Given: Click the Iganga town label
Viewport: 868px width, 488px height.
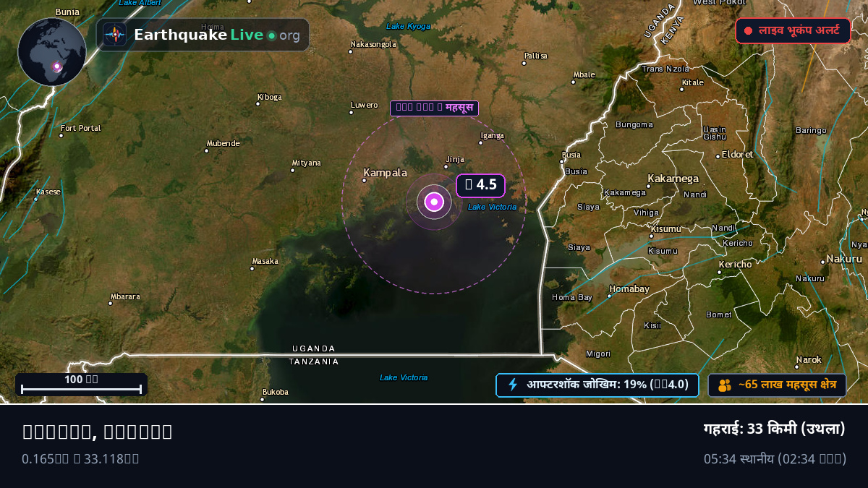Looking at the screenshot, I should [x=492, y=135].
